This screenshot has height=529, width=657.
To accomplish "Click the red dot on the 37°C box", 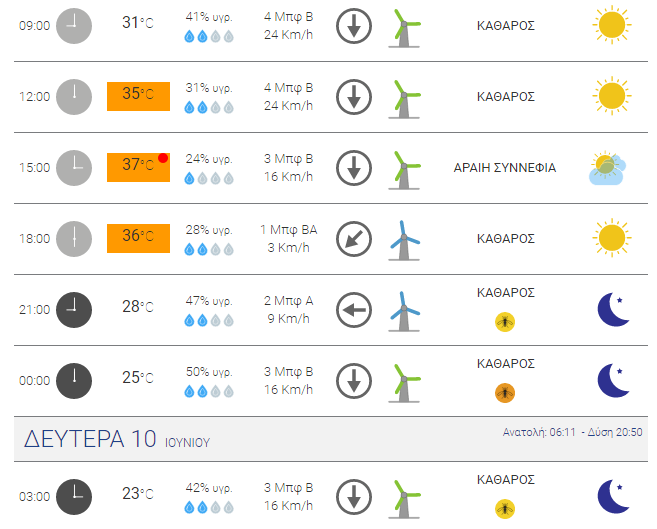I will [163, 158].
